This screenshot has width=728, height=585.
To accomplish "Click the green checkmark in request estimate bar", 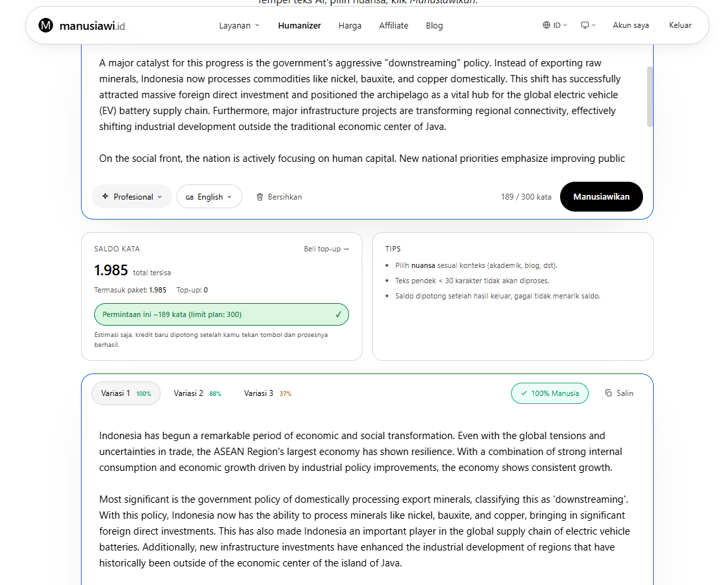I will [338, 314].
